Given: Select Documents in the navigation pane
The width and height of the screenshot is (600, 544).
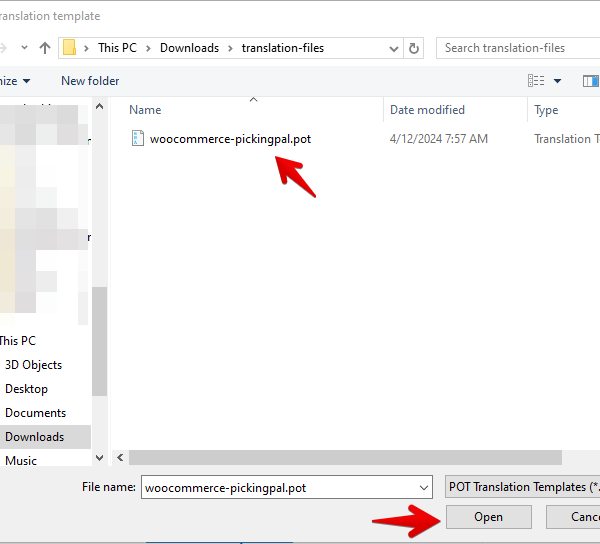Looking at the screenshot, I should [x=35, y=413].
